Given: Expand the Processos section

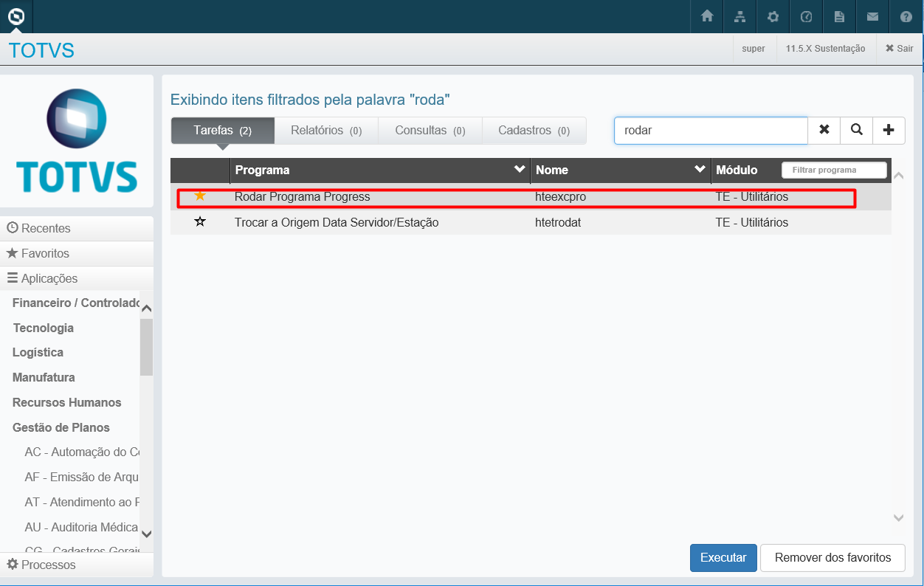Looking at the screenshot, I should coord(77,565).
